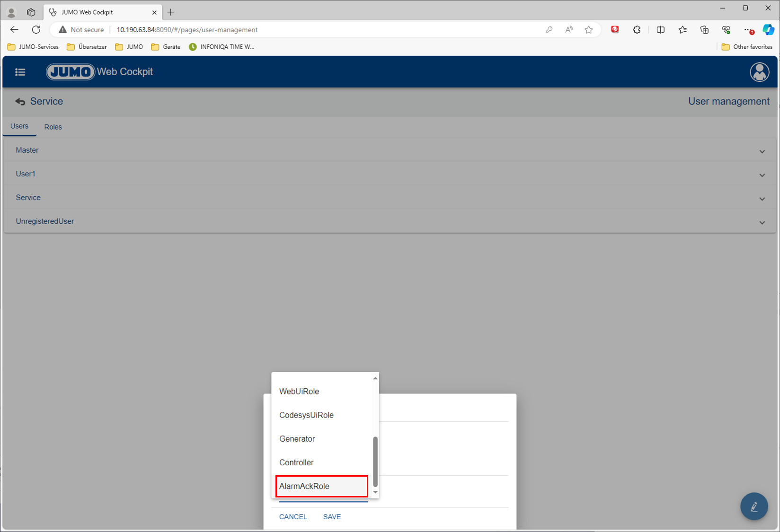Click the user profile avatar icon
Viewport: 780px width, 532px height.
759,72
